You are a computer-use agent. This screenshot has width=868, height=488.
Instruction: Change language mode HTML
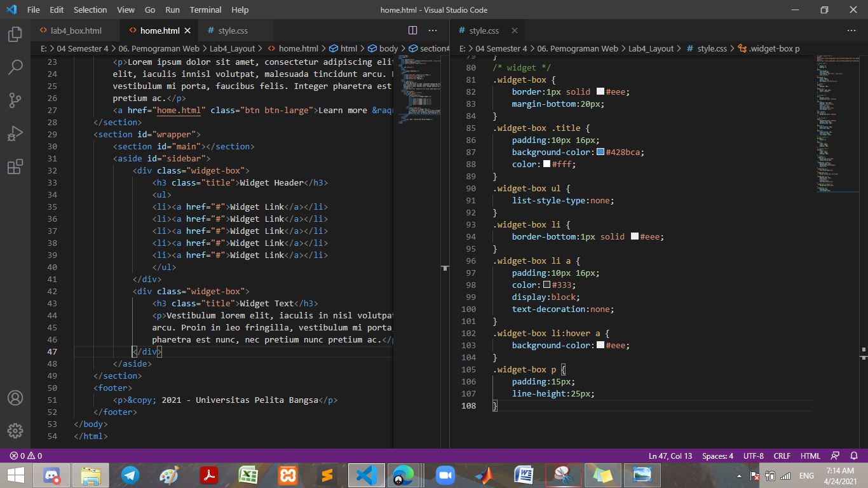pyautogui.click(x=810, y=456)
